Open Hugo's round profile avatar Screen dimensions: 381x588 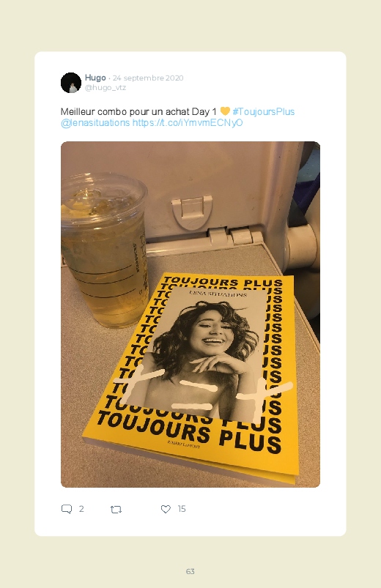point(71,83)
